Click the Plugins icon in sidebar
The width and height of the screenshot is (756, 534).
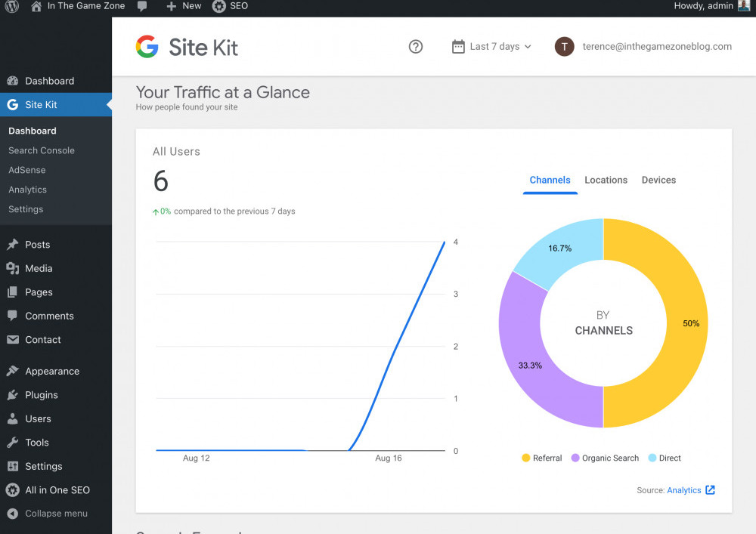(x=12, y=395)
